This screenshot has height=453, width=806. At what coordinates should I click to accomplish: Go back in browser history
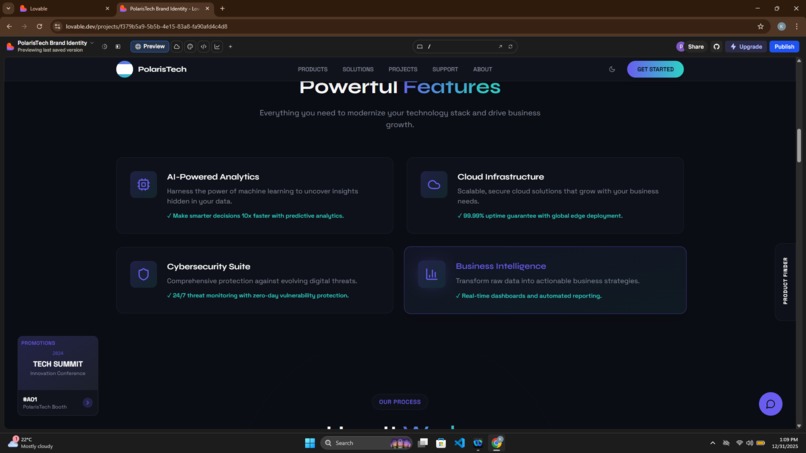9,26
